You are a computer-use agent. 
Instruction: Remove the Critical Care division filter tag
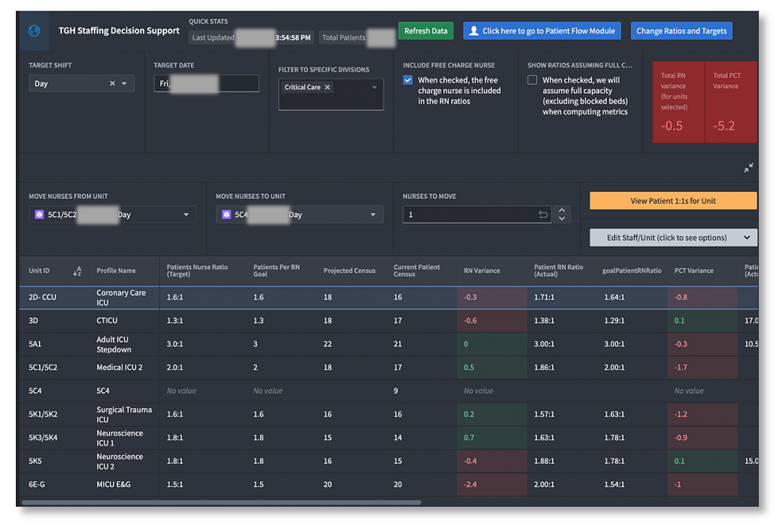(327, 87)
